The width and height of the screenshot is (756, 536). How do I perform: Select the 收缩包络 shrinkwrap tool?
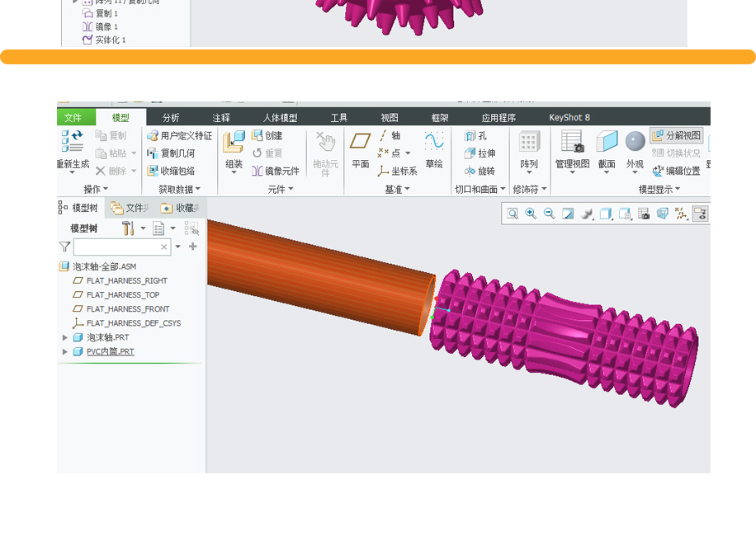click(x=171, y=171)
